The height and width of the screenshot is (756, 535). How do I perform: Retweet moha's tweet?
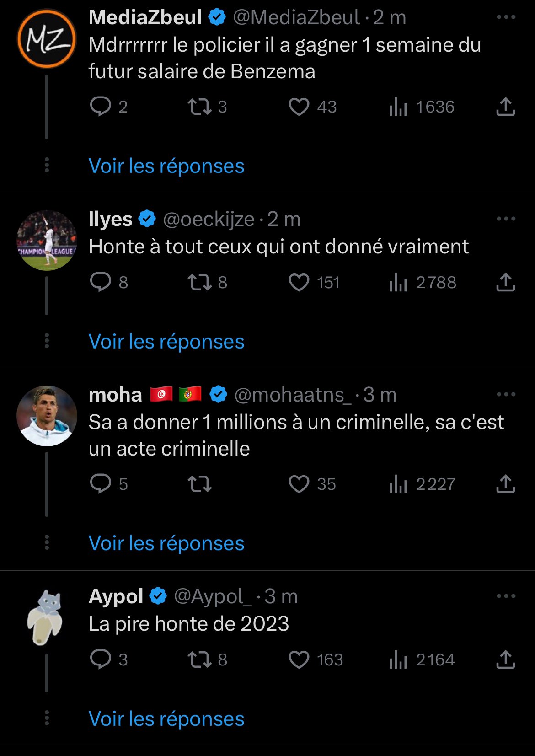pyautogui.click(x=200, y=484)
